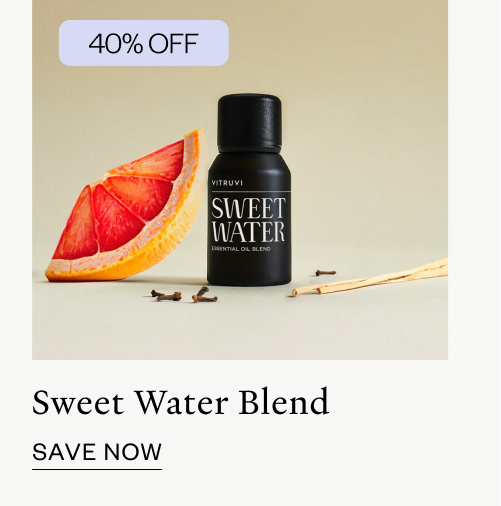This screenshot has height=506, width=501.
Task: Click the word OFF in discount badge
Action: [x=173, y=44]
